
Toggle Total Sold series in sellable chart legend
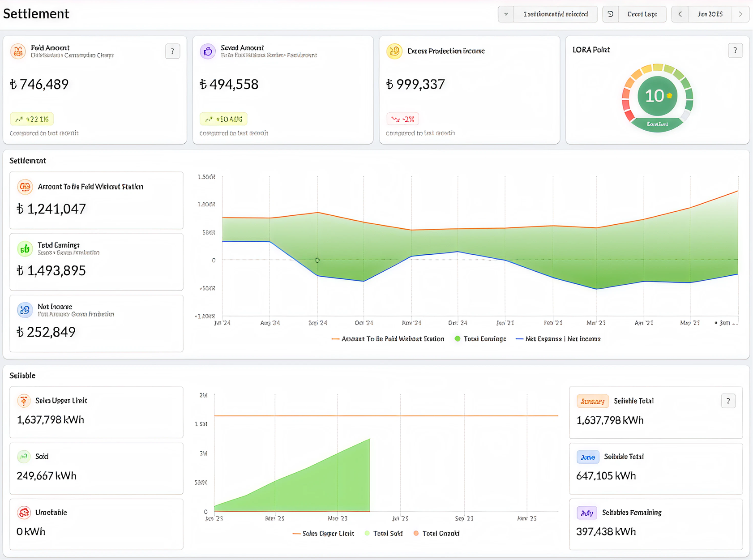[x=383, y=534]
